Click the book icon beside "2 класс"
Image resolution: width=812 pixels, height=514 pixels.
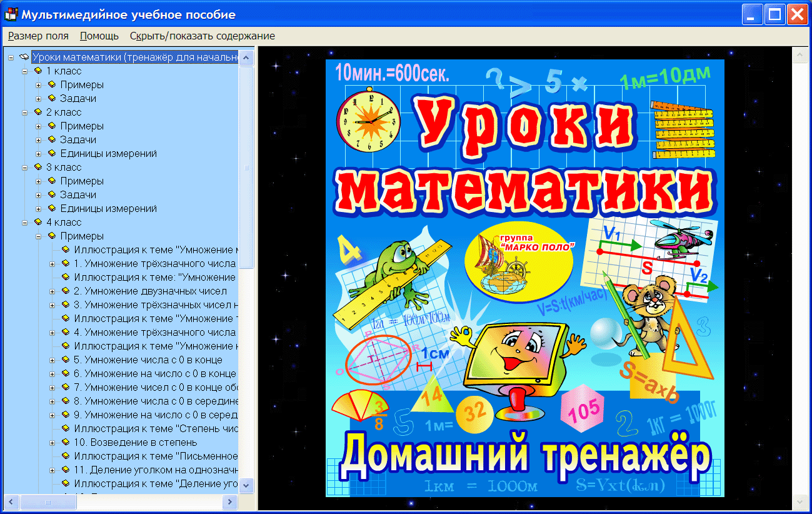[38, 112]
